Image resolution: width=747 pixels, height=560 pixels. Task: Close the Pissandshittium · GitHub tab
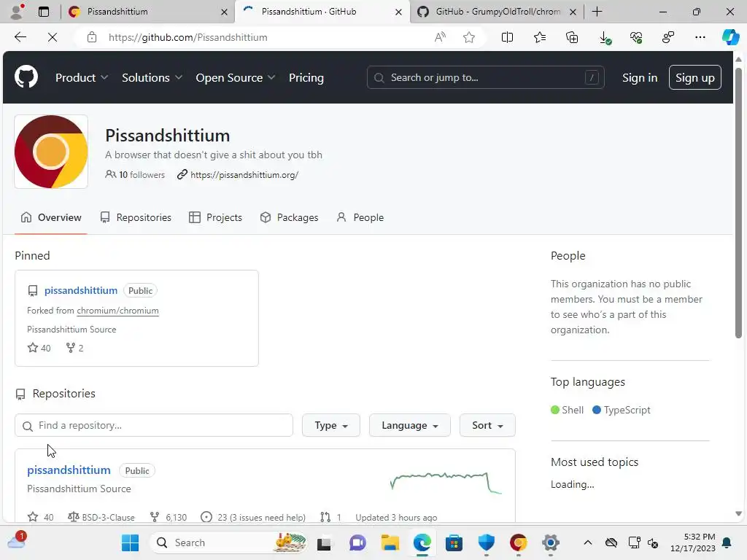click(x=399, y=12)
